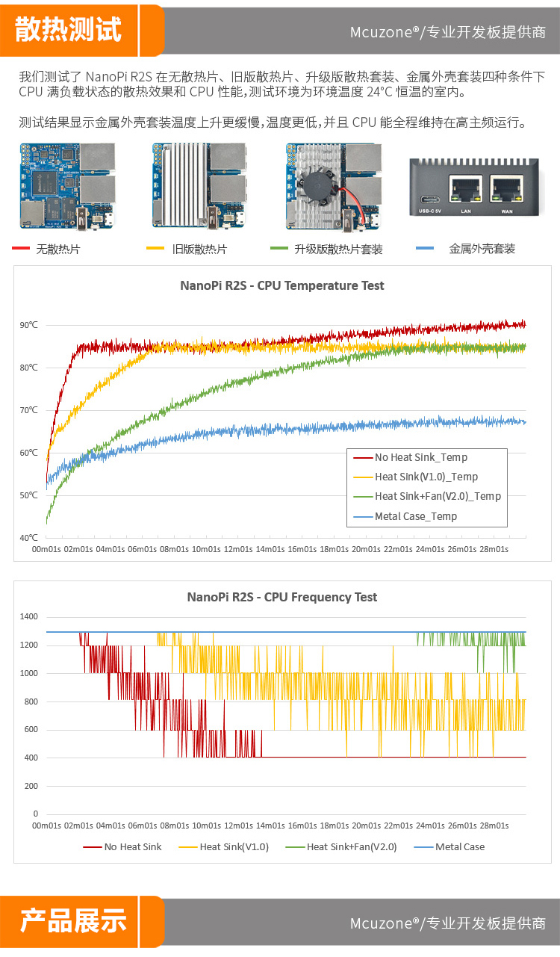Click the green 升级版散热片套装 legend swatch

click(279, 248)
